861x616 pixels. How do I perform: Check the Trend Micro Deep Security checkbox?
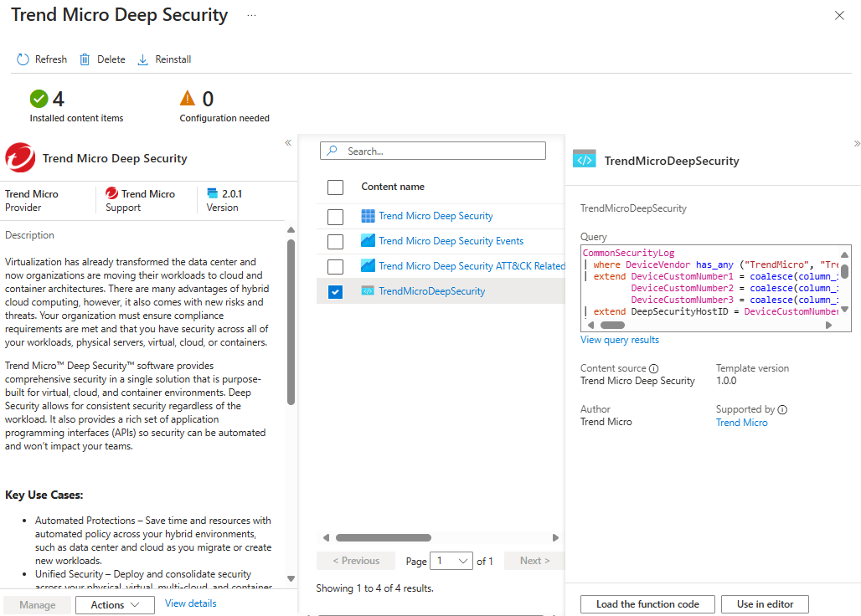point(335,217)
